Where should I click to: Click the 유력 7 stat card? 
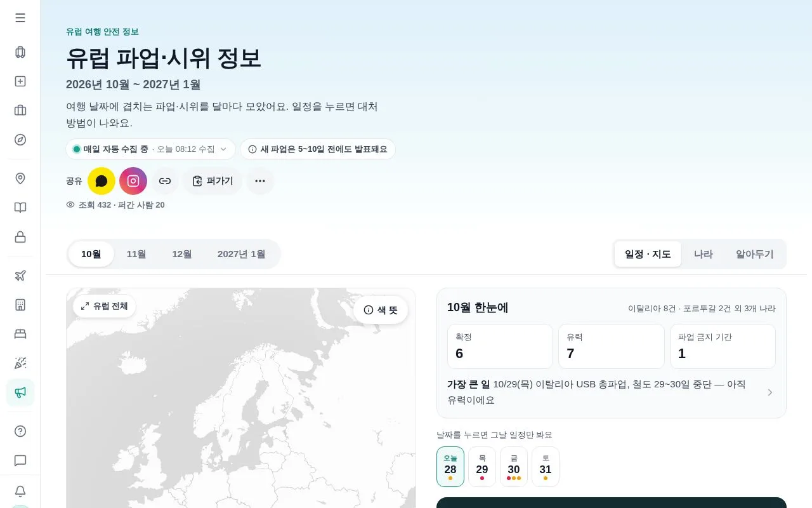click(x=612, y=347)
